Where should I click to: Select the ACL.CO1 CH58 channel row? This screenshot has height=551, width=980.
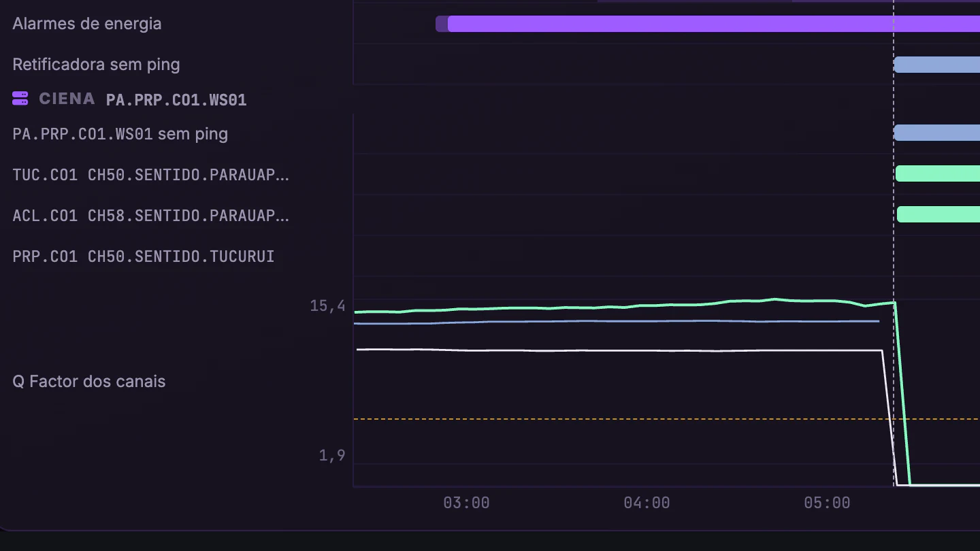click(151, 216)
